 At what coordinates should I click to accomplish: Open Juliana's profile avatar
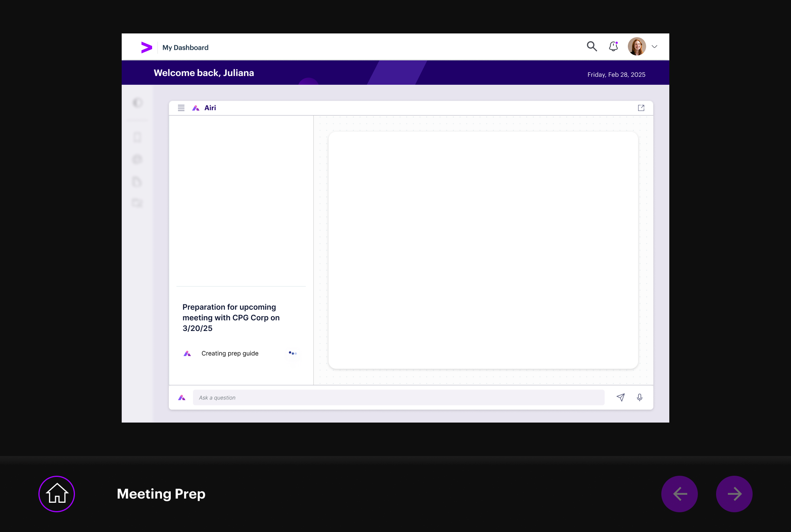pos(637,46)
